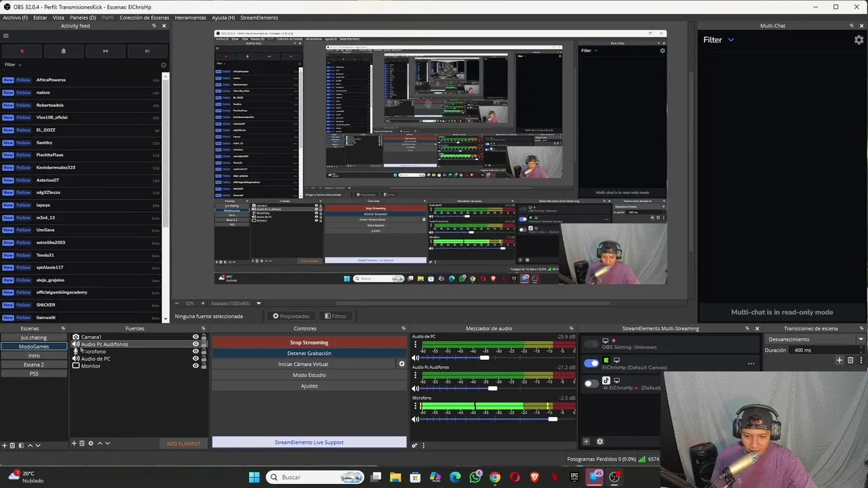Add a new source with plus icon

[x=74, y=443]
